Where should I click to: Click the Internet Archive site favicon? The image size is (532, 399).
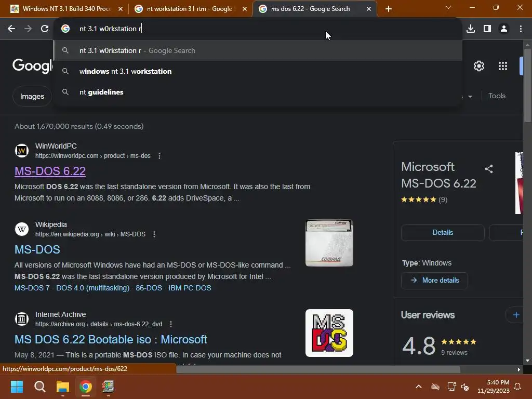pyautogui.click(x=22, y=319)
